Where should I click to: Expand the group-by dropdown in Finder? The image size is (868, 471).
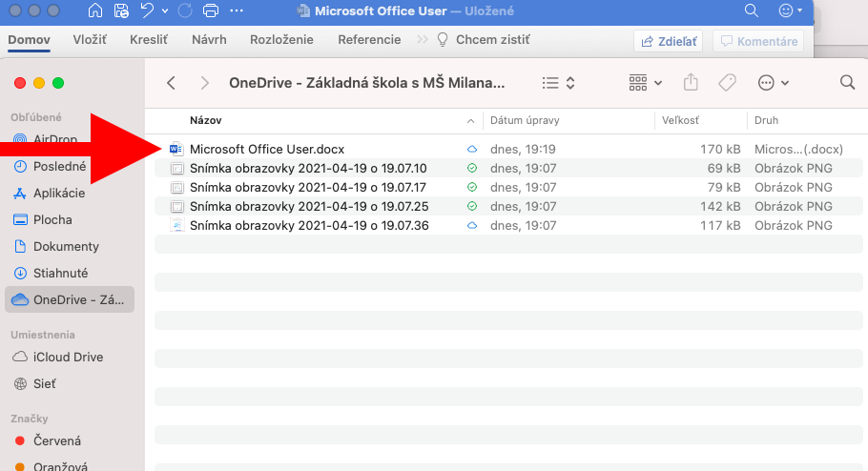pyautogui.click(x=646, y=83)
